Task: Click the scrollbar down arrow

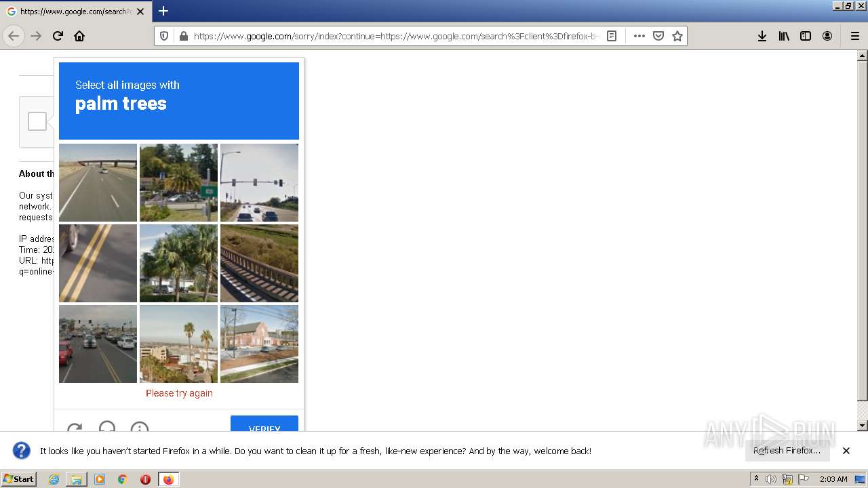Action: pyautogui.click(x=863, y=426)
